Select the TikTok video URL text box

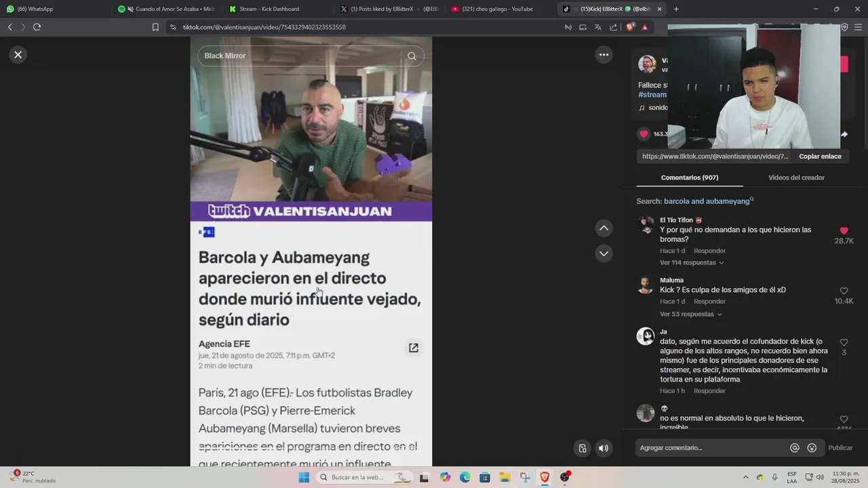click(715, 157)
